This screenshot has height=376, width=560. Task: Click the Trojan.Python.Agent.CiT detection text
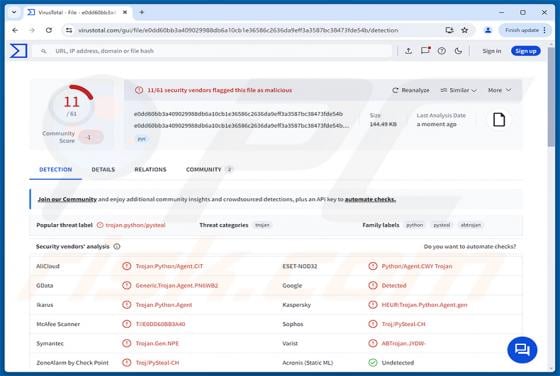169,266
